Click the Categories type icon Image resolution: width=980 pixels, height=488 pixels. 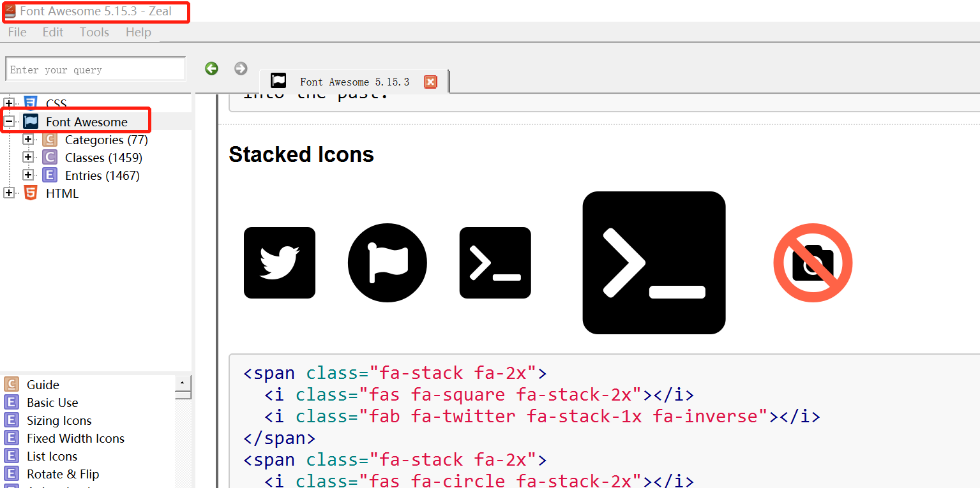(x=50, y=139)
